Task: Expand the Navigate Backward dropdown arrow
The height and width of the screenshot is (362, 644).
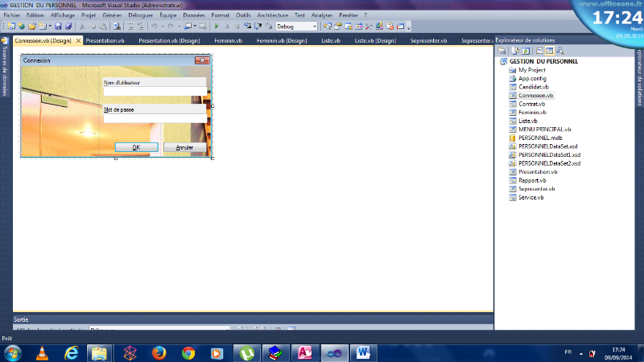Action: tap(195, 27)
